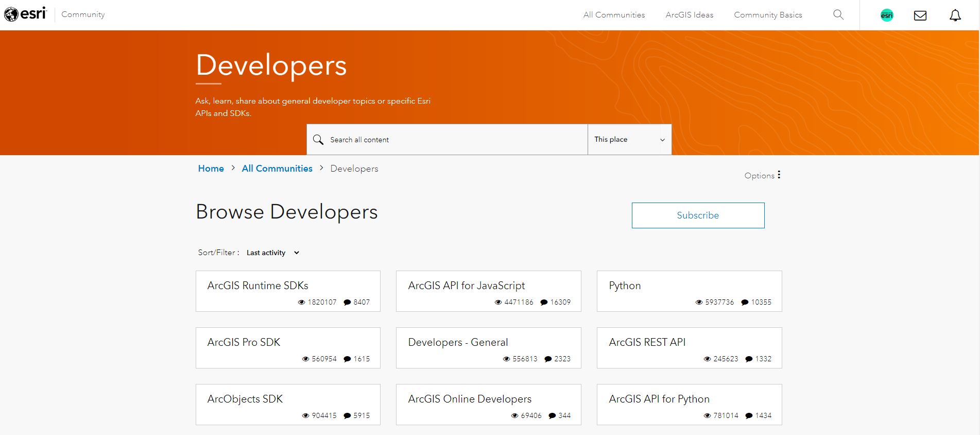Screen dimensions: 980x435
Task: Open the header search magnifier icon
Action: pyautogui.click(x=838, y=14)
